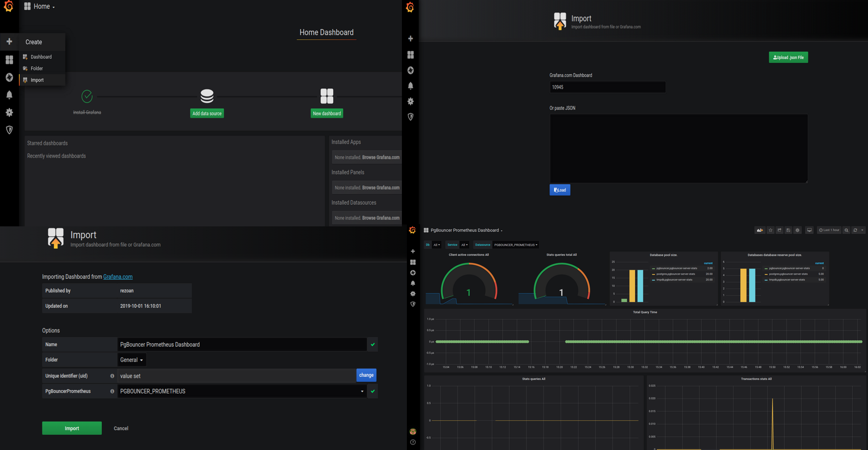
Task: Click the Save dashboard floppy disk icon
Action: 788,230
